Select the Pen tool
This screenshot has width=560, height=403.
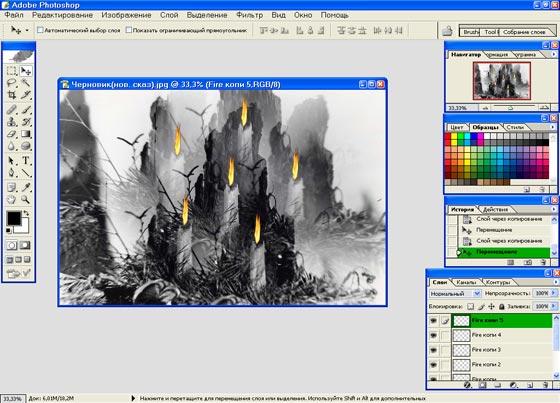[11, 173]
